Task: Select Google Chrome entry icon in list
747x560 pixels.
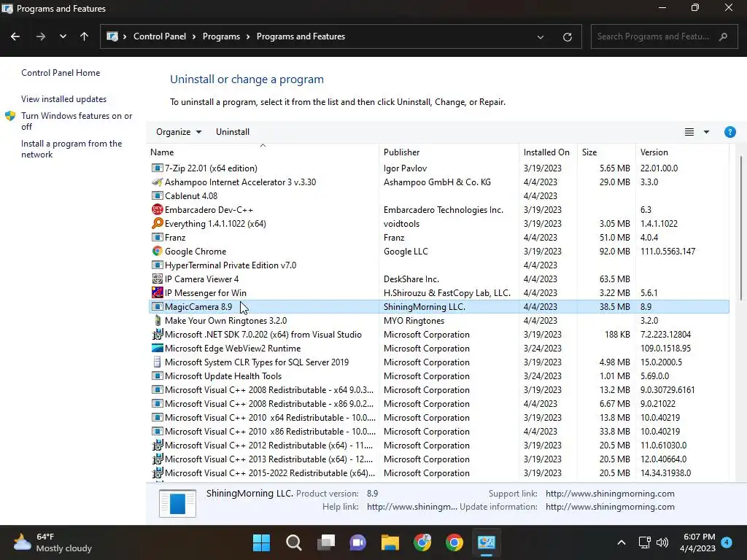Action: tap(158, 251)
